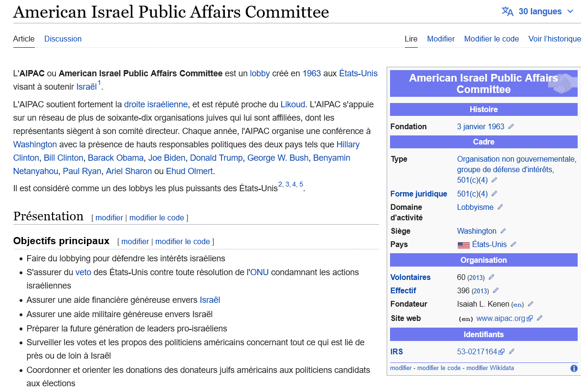
Task: Select the Modifier le code tab
Action: (491, 39)
